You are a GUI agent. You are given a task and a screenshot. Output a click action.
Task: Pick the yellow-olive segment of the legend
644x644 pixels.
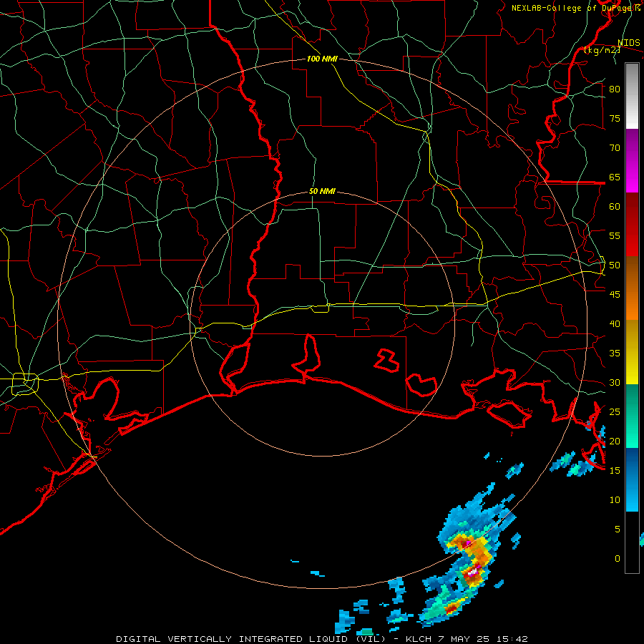click(632, 352)
